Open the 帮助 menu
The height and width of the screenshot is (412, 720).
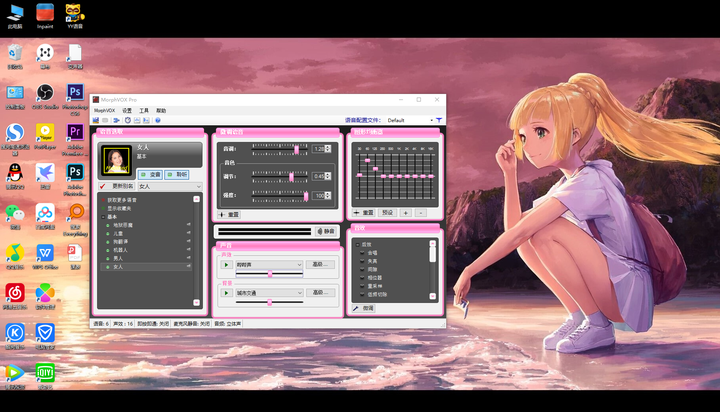[161, 111]
